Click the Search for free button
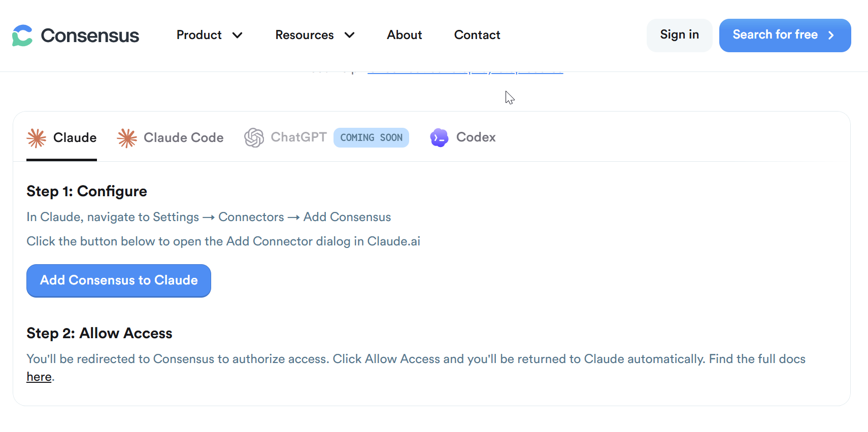 coord(785,35)
